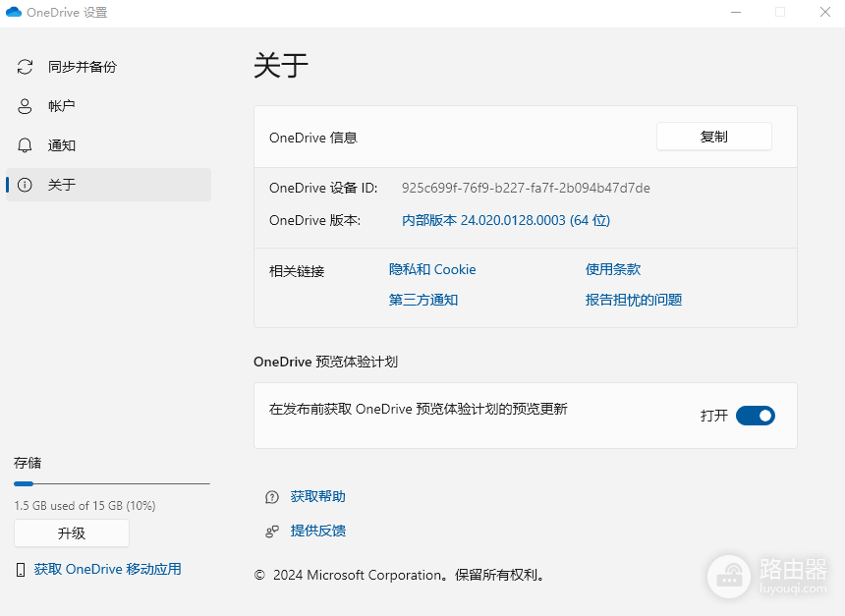Close the OneDrive 设置 window
Image resolution: width=845 pixels, height=616 pixels.
click(825, 12)
